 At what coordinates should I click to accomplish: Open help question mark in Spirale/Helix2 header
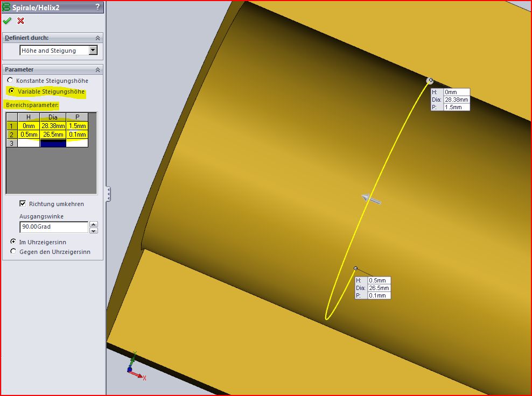click(97, 7)
